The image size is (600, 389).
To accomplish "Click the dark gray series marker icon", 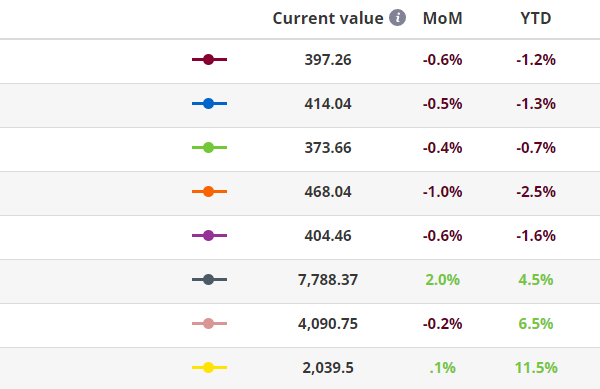I will (x=209, y=280).
